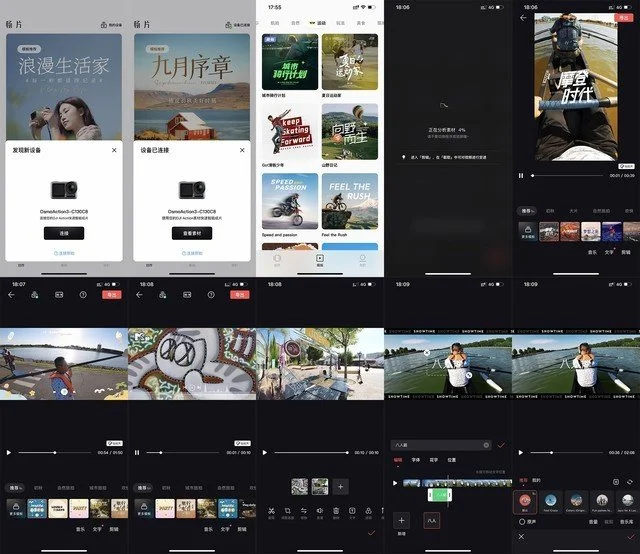Image resolution: width=640 pixels, height=554 pixels.
Task: Close the 设备已连接 dialog
Action: (x=242, y=150)
